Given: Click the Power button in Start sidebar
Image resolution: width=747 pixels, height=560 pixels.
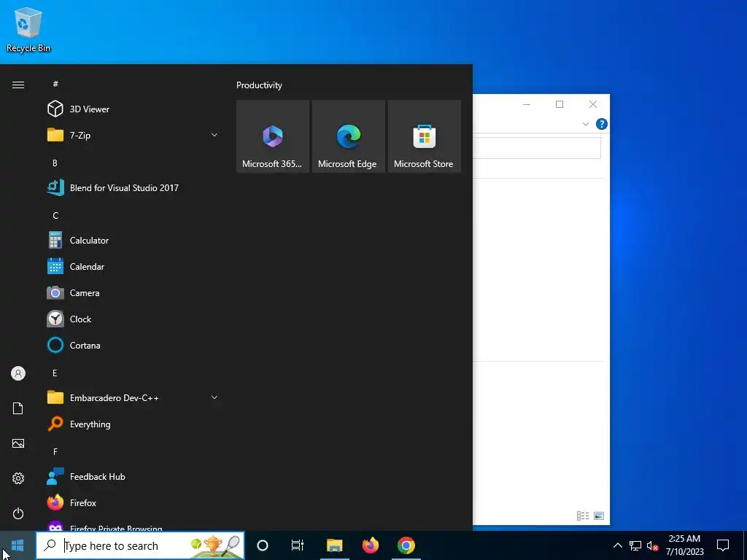Looking at the screenshot, I should (18, 513).
